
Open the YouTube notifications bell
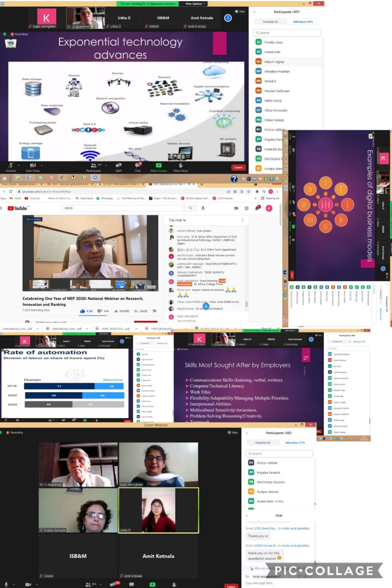coord(257,208)
